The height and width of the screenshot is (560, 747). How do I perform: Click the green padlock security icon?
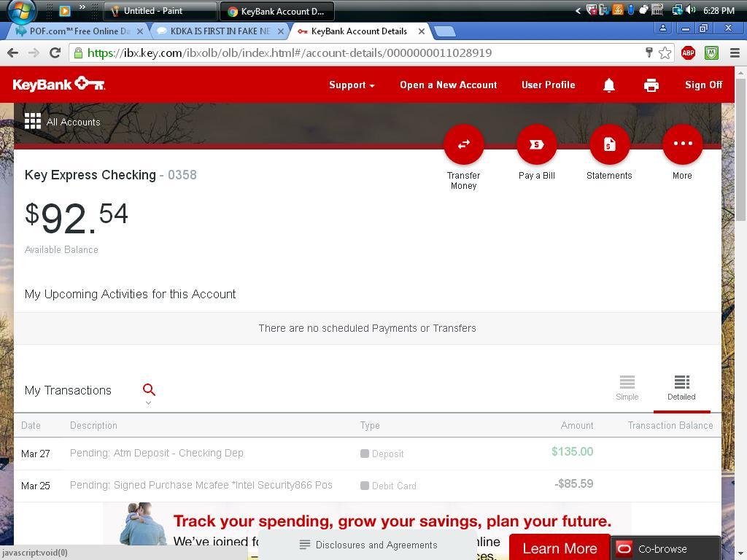(78, 52)
